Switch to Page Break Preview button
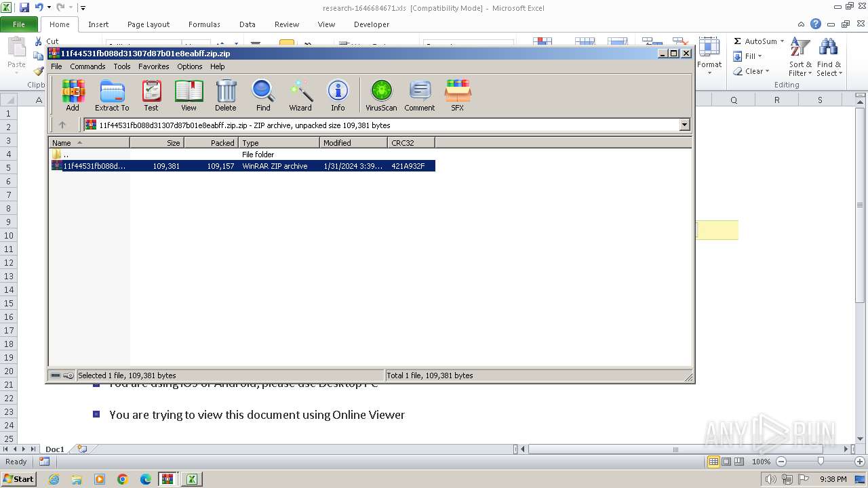 739,462
